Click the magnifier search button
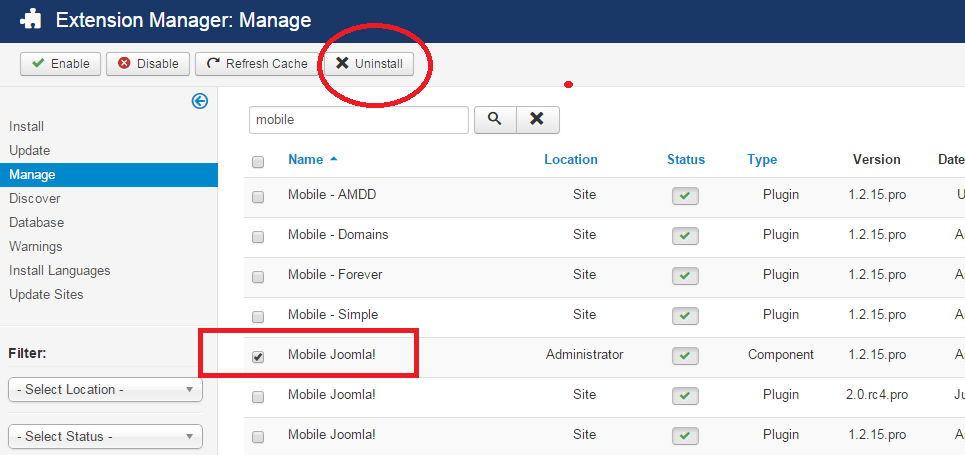Screen dimensions: 965x455 tap(495, 119)
